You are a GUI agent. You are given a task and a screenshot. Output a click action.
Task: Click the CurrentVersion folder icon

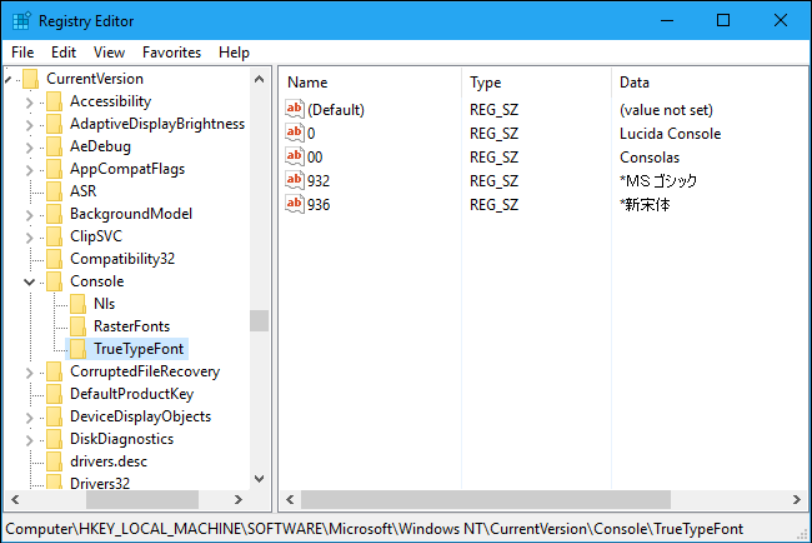[31, 79]
